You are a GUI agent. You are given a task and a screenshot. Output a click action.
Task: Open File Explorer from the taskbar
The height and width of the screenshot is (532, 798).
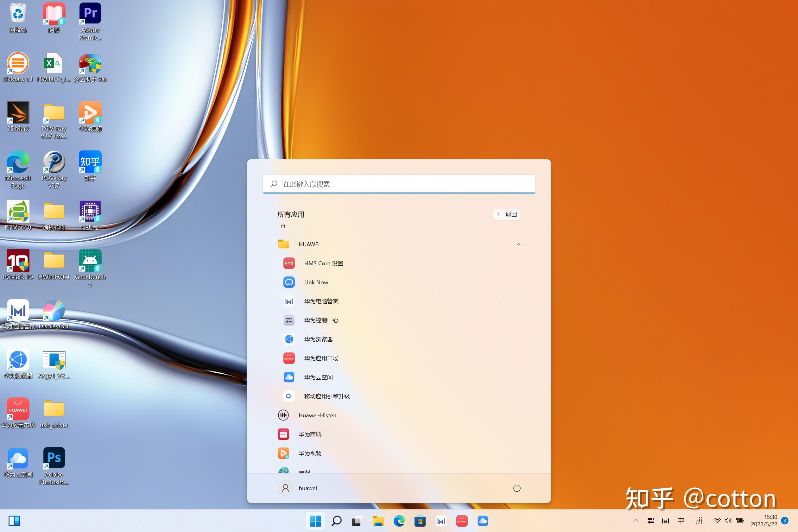pyautogui.click(x=378, y=521)
